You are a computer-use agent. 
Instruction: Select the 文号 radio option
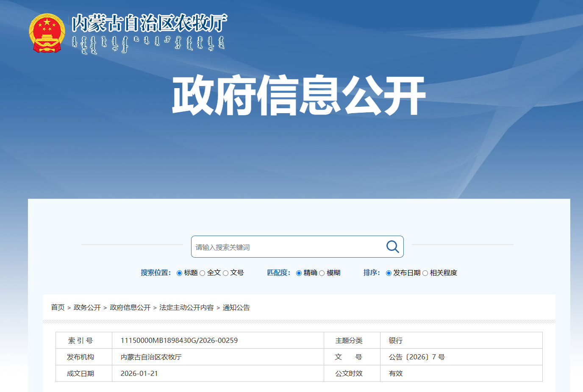click(x=226, y=273)
